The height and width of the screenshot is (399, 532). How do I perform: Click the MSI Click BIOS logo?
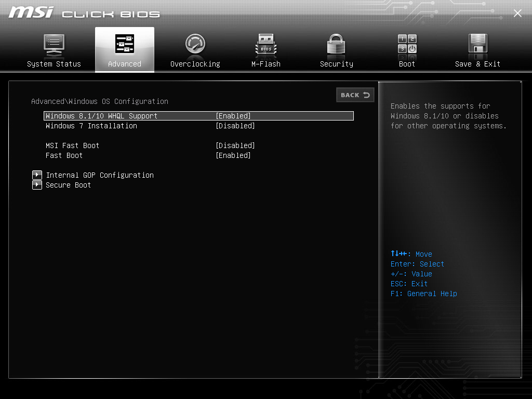[84, 12]
